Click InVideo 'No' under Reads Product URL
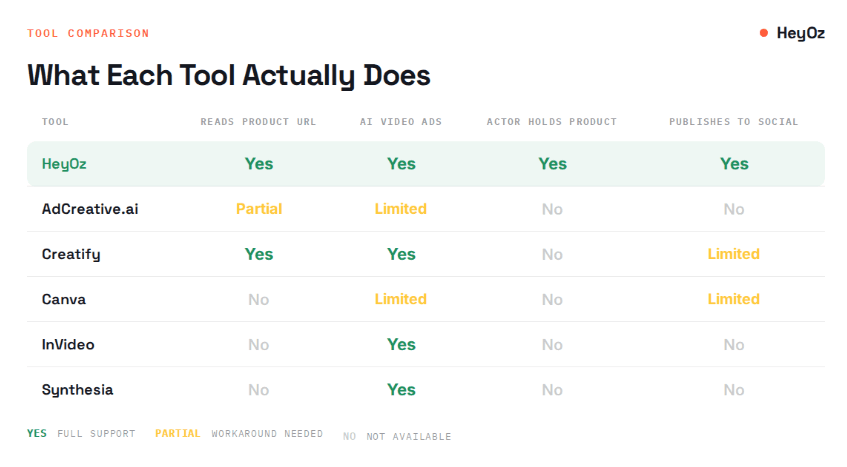Viewport: 847px width, 467px height. coord(259,344)
